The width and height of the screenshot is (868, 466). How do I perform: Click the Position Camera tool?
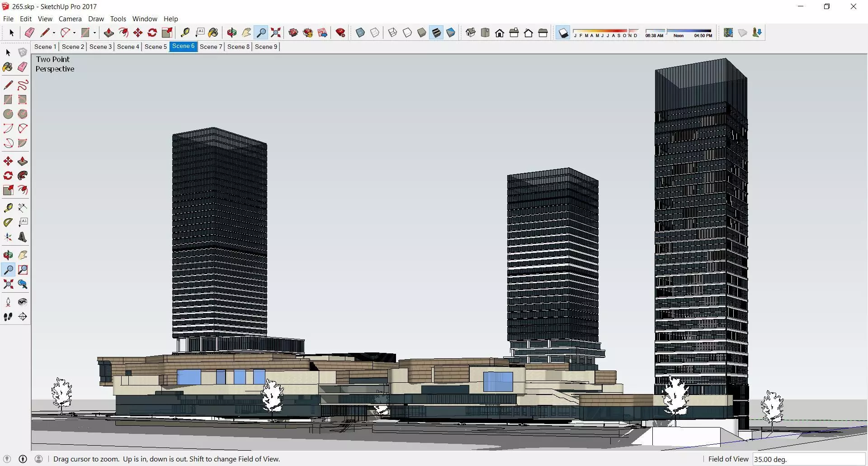tap(8, 302)
